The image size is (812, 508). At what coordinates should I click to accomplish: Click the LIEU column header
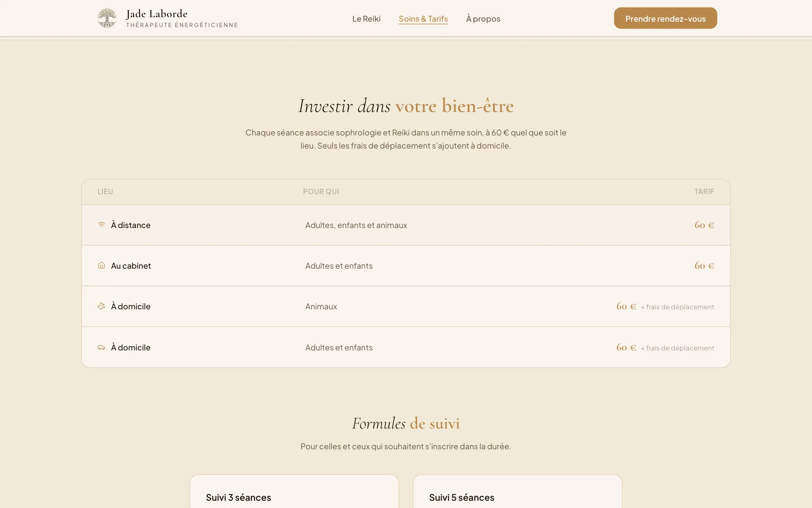coord(105,191)
